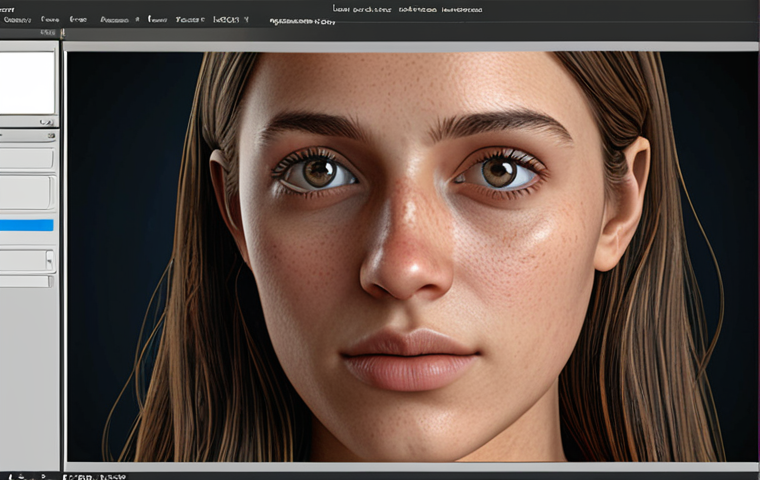Click the white preview box in left panel
760x480 pixels.
(x=27, y=83)
